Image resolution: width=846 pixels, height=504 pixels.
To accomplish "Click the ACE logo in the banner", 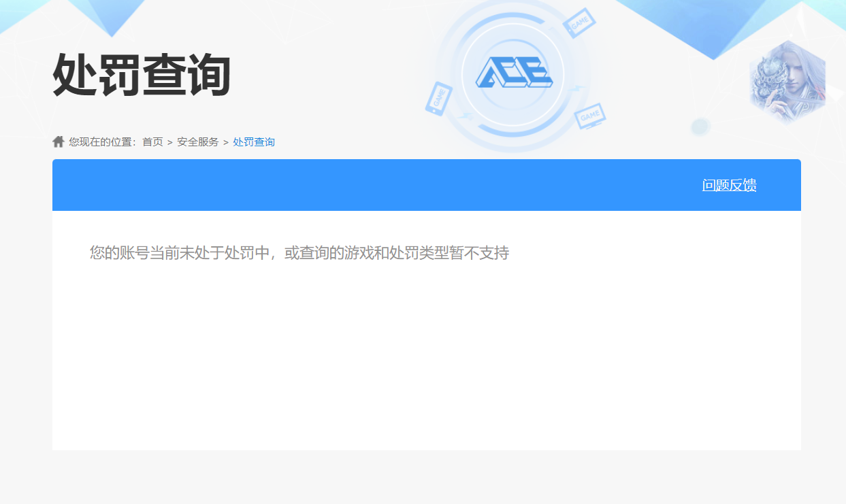I will pyautogui.click(x=514, y=73).
